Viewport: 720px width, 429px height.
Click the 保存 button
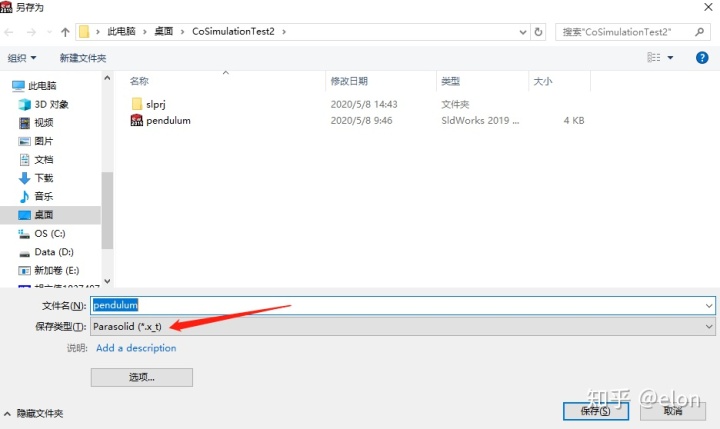coord(595,410)
